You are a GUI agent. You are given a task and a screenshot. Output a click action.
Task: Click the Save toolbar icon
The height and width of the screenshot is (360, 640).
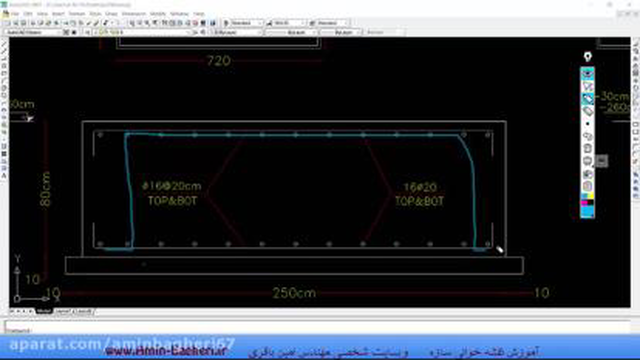point(24,23)
